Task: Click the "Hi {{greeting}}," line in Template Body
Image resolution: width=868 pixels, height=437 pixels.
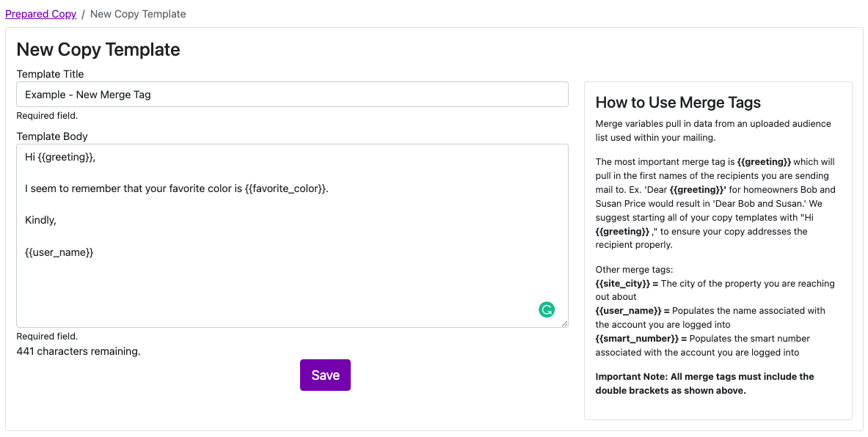Action: pyautogui.click(x=60, y=157)
